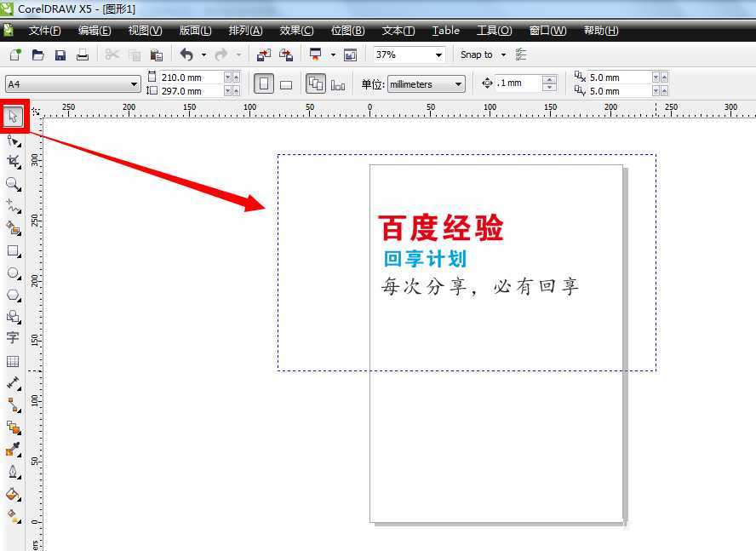Open the 37% zoom level dropdown

click(440, 54)
